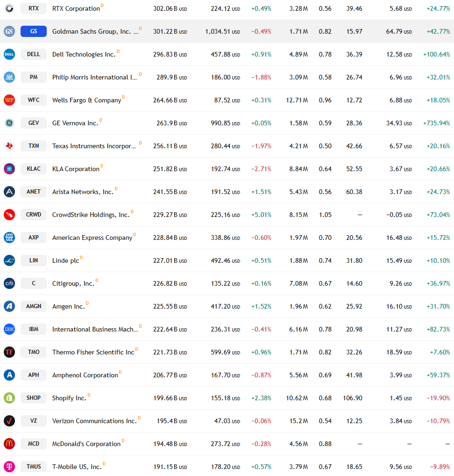Image resolution: width=454 pixels, height=476 pixels.
Task: Click the RTX Corporation logo icon
Action: pyautogui.click(x=9, y=8)
